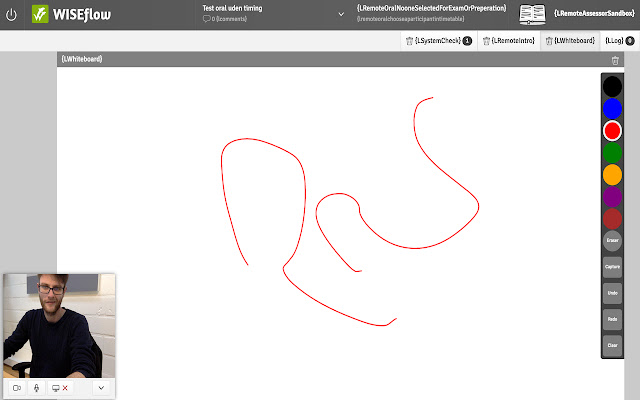This screenshot has width=640, height=400.
Task: Expand the Test oral uden timing dropdown
Action: [x=341, y=14]
